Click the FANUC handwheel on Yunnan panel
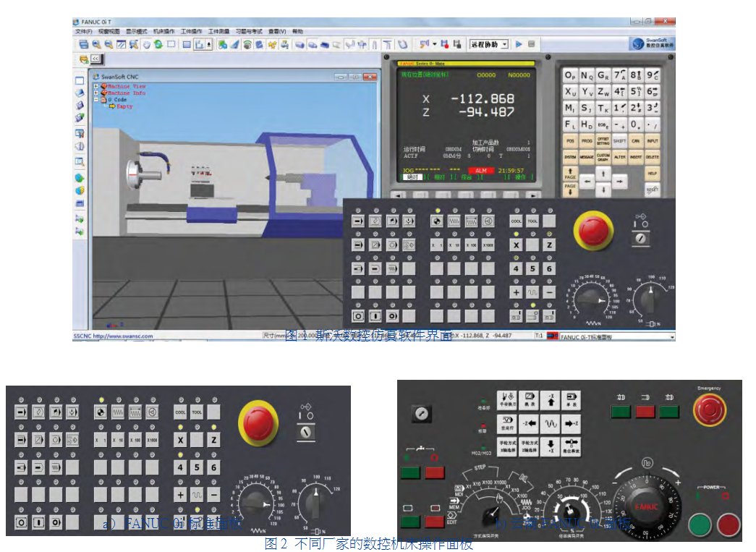756x552 pixels. coord(647,506)
